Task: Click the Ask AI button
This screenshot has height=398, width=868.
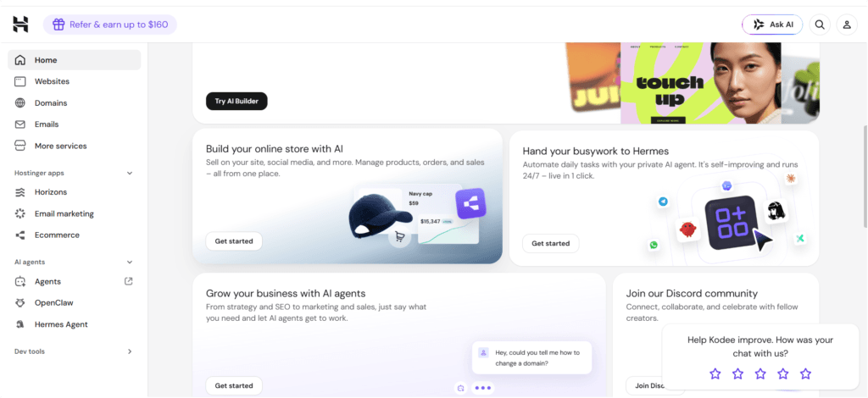Action: coord(772,25)
